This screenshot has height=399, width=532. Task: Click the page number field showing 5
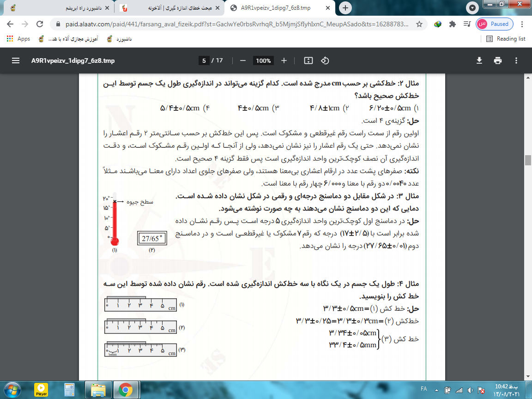[x=204, y=61]
